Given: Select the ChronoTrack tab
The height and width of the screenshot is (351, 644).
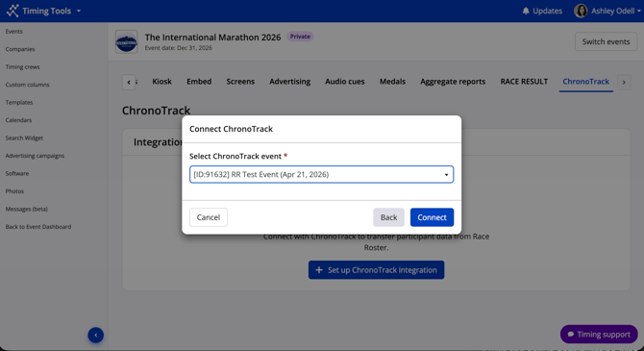Looking at the screenshot, I should tap(585, 82).
